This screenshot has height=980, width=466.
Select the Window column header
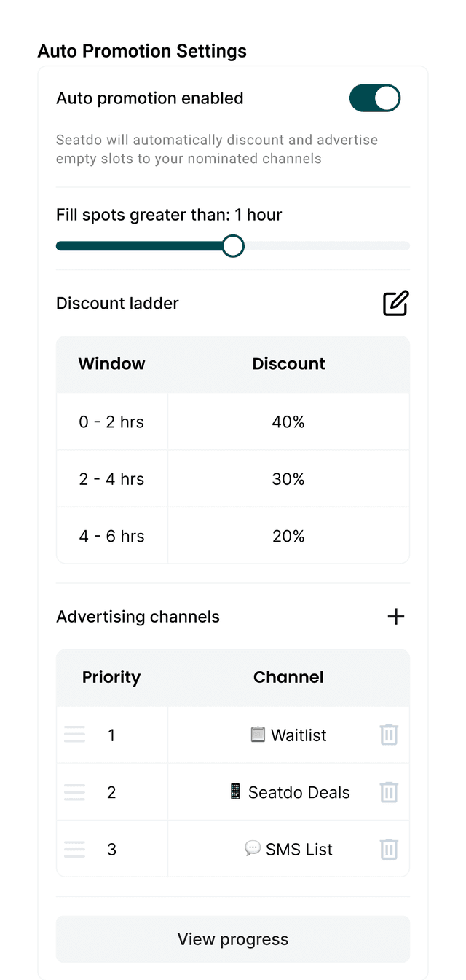click(x=111, y=363)
